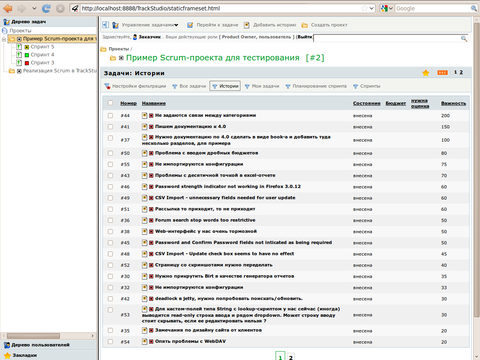480x360 pixels.
Task: Switch to the Мои задачи filter tab
Action: pos(262,86)
